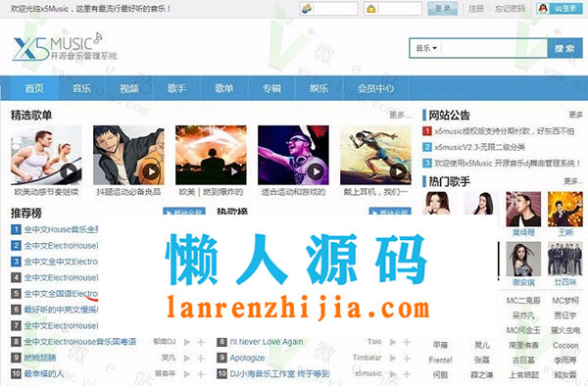Screen dimensions: 588x386
Task: Add DJ小海音乐工作室 track with plus icon
Action: click(x=407, y=374)
